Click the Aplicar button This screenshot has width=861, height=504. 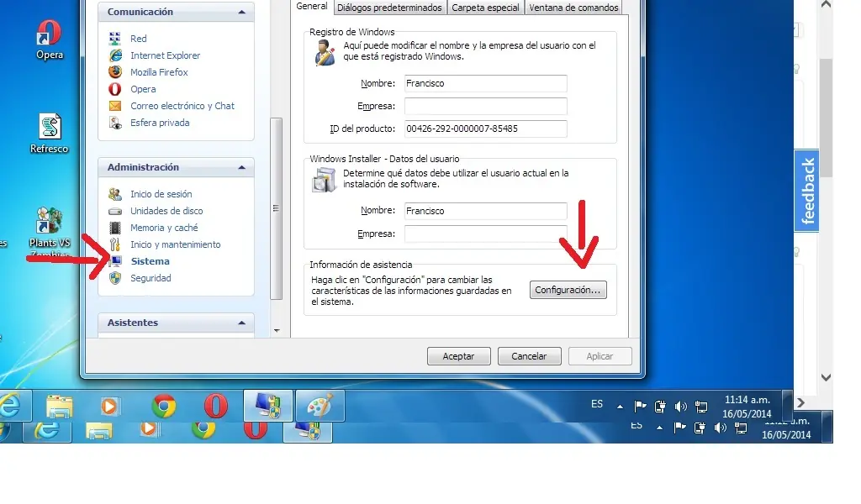[600, 356]
